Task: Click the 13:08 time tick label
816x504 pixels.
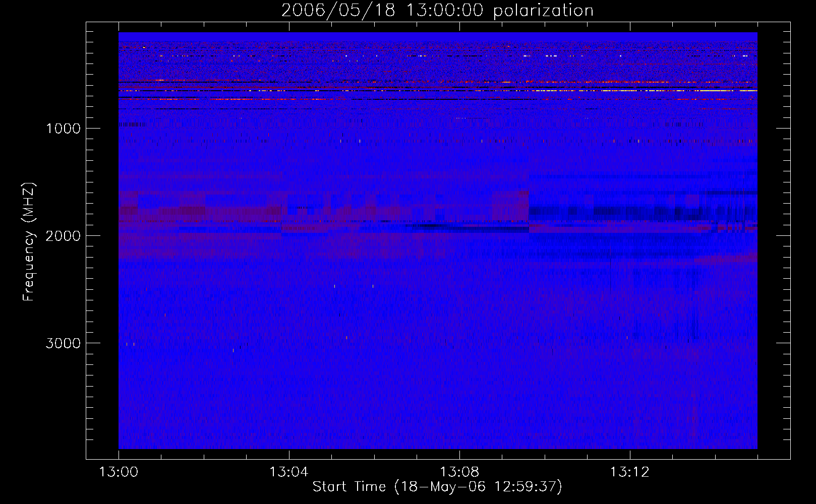Action: click(x=459, y=472)
